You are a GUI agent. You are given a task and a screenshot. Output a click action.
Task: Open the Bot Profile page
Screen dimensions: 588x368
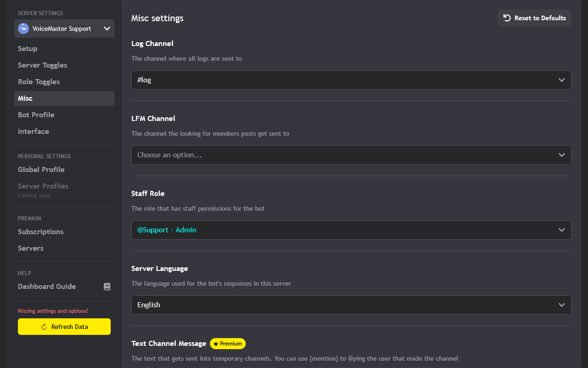click(x=36, y=115)
